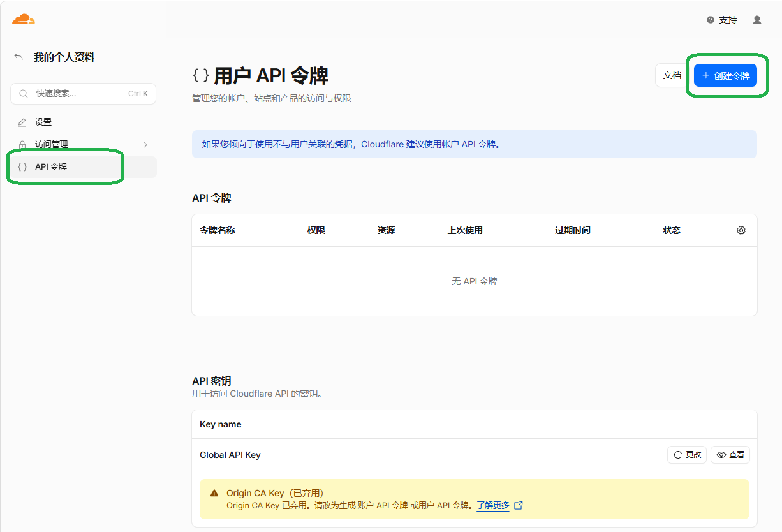Click the plus icon on 创建令牌
The height and width of the screenshot is (532, 782).
point(705,75)
